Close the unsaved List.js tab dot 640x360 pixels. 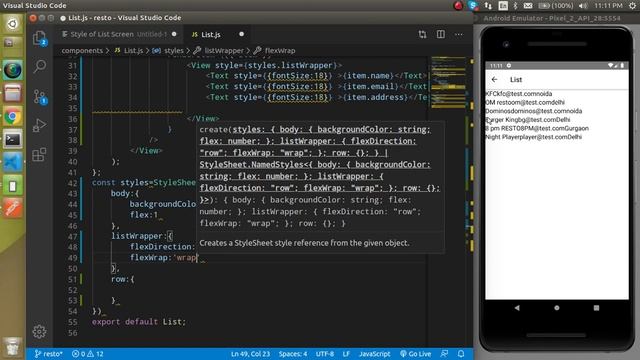tap(241, 34)
